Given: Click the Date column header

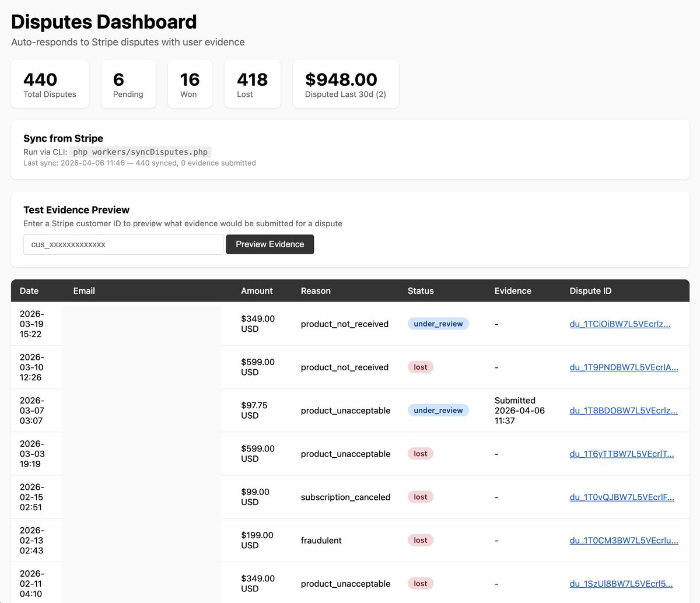Looking at the screenshot, I should point(29,291).
